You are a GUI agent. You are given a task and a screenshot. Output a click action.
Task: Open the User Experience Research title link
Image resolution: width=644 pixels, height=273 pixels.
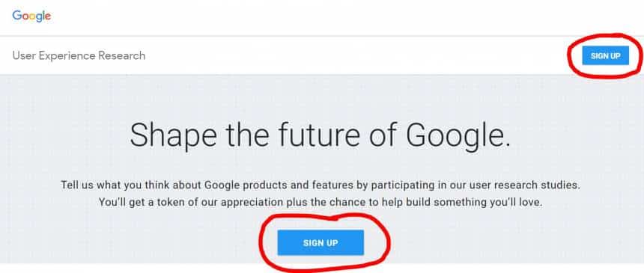click(79, 55)
